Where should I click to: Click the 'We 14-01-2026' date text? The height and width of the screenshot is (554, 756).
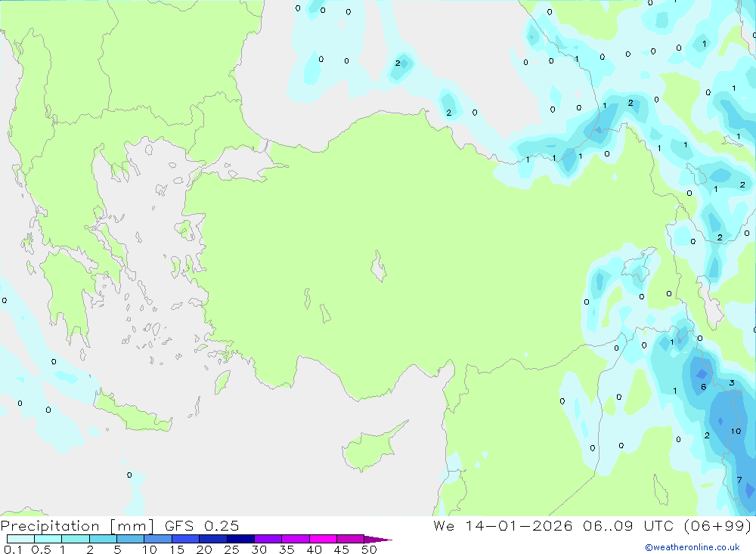pos(503,526)
